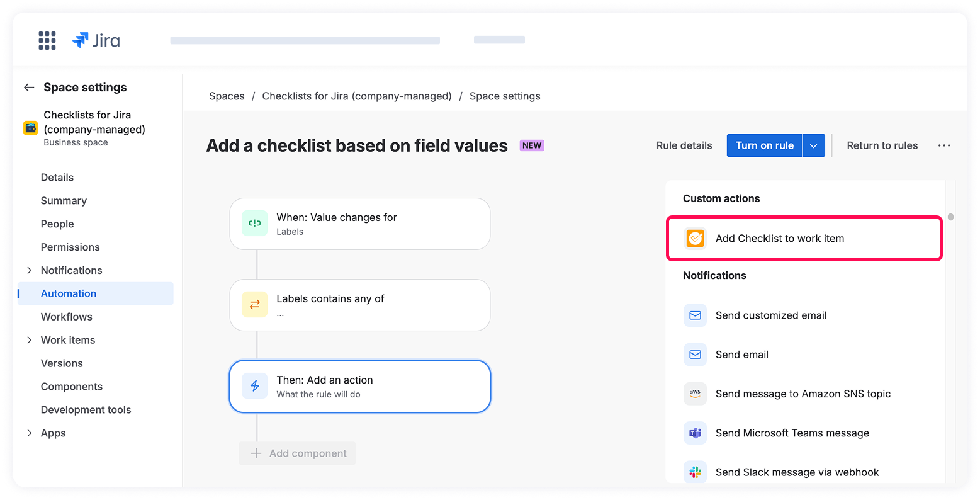
Task: Expand the Notifications section in sidebar
Action: point(29,270)
